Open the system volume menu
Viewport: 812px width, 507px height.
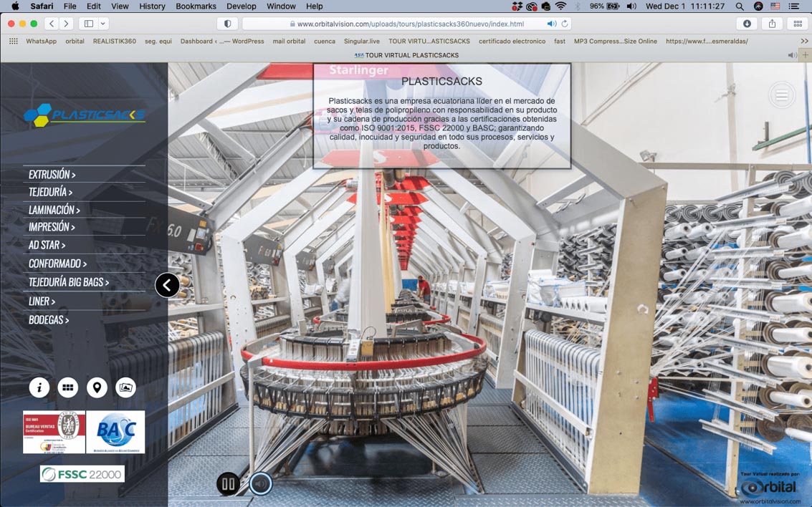click(x=631, y=6)
